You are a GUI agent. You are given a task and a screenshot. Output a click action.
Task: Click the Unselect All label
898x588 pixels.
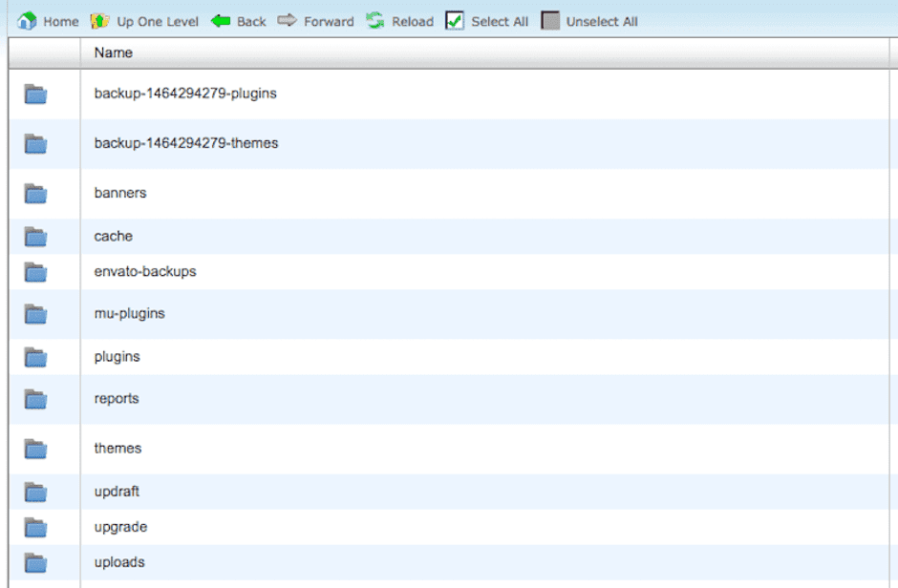[x=602, y=22]
